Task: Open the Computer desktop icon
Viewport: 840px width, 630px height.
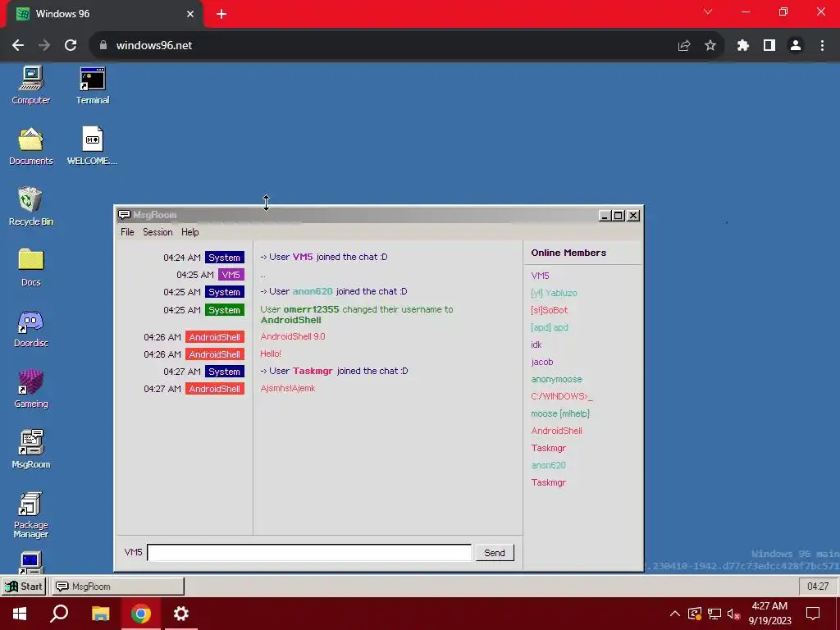Action: click(x=30, y=84)
